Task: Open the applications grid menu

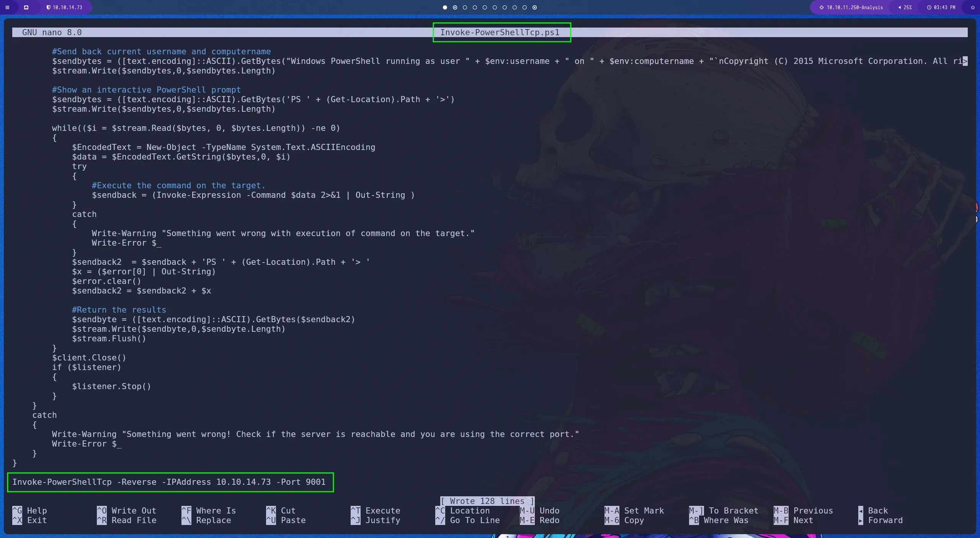Action: point(8,7)
